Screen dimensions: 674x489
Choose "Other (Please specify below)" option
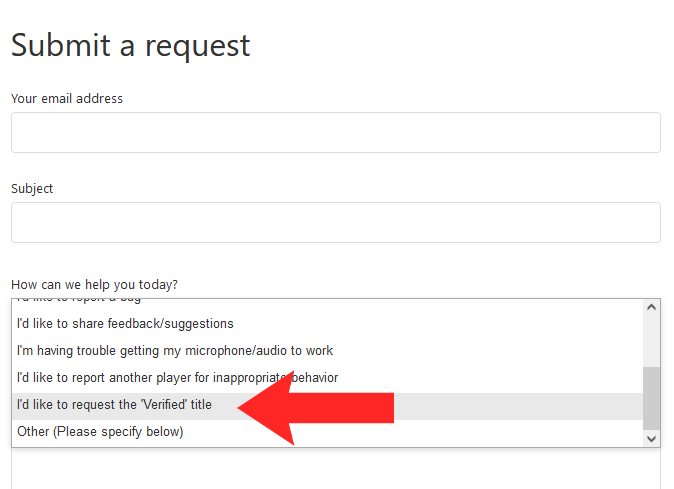point(328,432)
